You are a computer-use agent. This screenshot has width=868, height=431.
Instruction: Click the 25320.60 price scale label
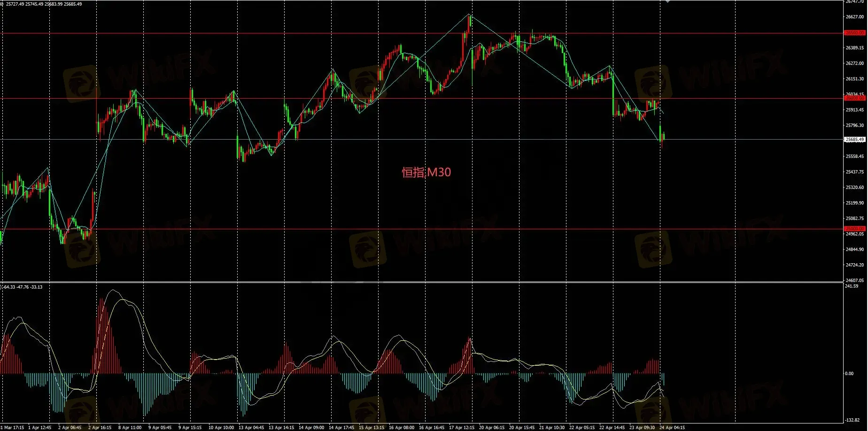pyautogui.click(x=855, y=188)
